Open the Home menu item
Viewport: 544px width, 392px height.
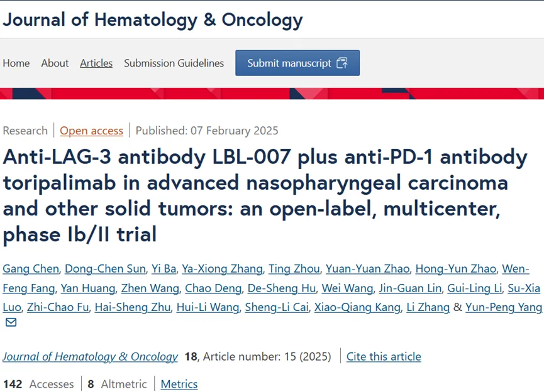[x=16, y=63]
